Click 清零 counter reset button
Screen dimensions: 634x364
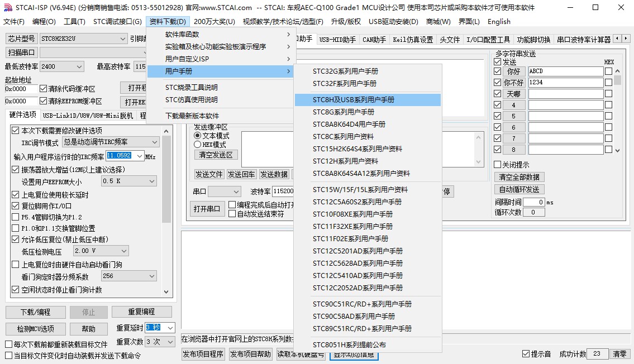point(619,354)
